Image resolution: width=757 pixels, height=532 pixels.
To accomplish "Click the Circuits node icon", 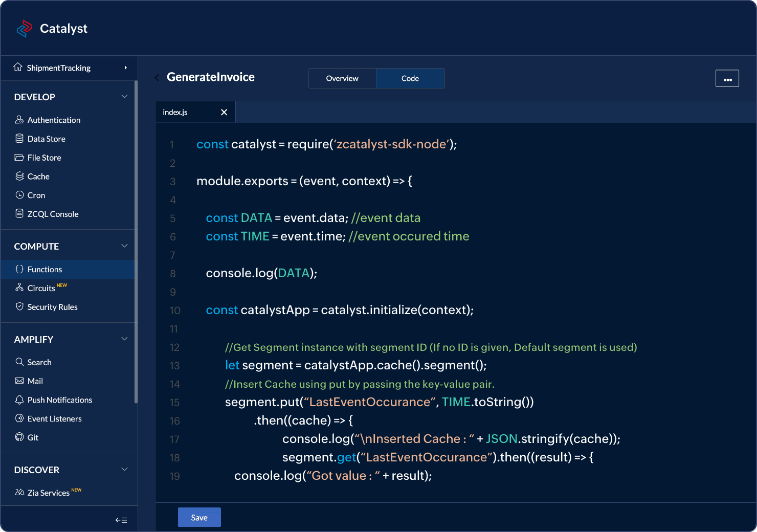I will click(x=19, y=288).
